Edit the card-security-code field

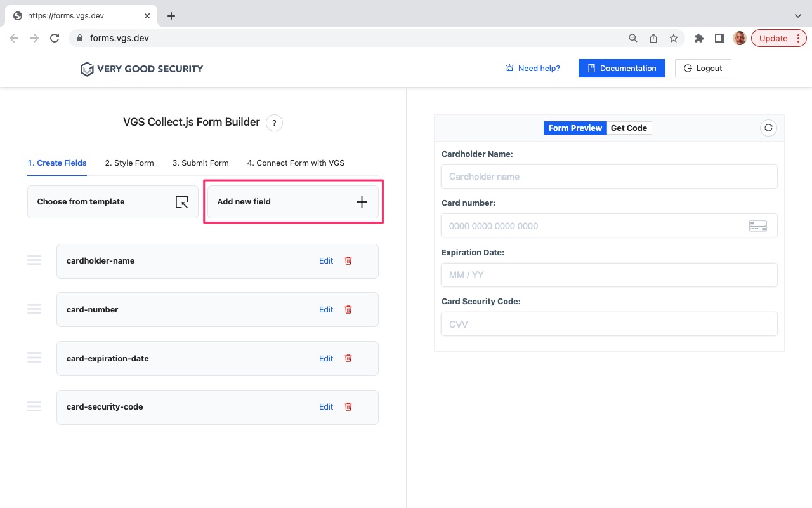pos(326,407)
